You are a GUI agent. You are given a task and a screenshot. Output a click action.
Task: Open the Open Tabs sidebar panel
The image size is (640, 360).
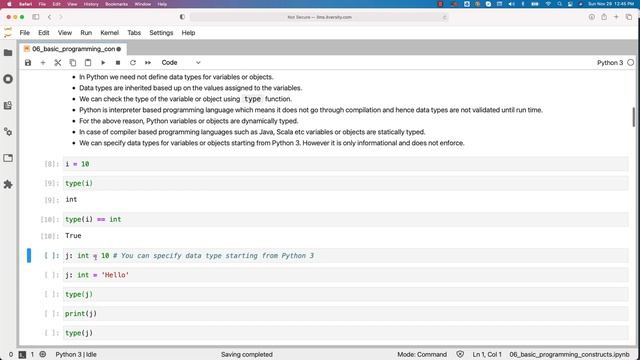pos(8,158)
